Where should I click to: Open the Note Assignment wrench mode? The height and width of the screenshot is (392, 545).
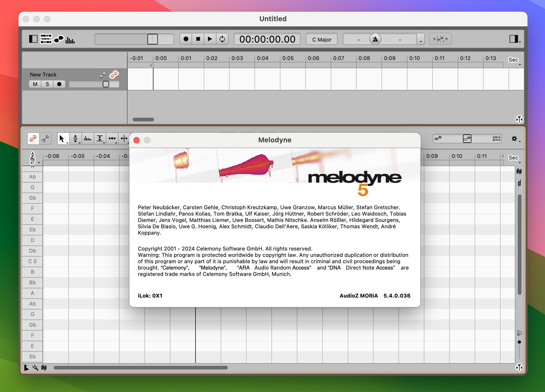tap(46, 139)
